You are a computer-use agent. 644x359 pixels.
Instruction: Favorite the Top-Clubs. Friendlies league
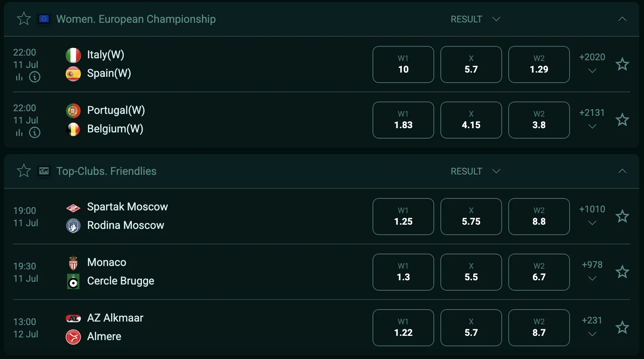[x=24, y=171]
